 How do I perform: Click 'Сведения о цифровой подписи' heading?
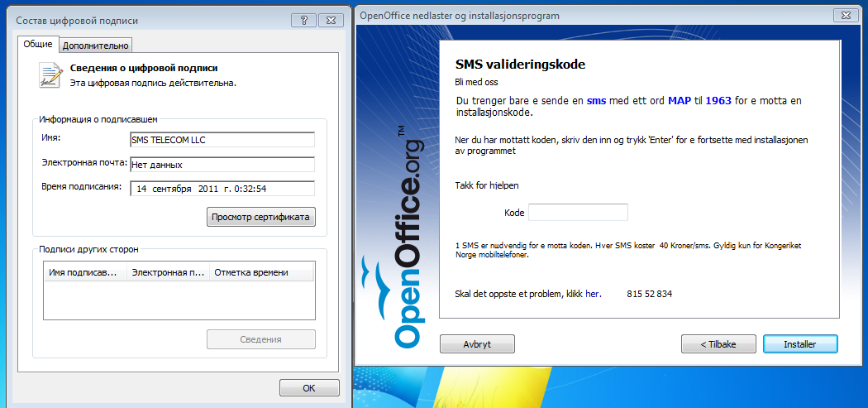point(144,68)
